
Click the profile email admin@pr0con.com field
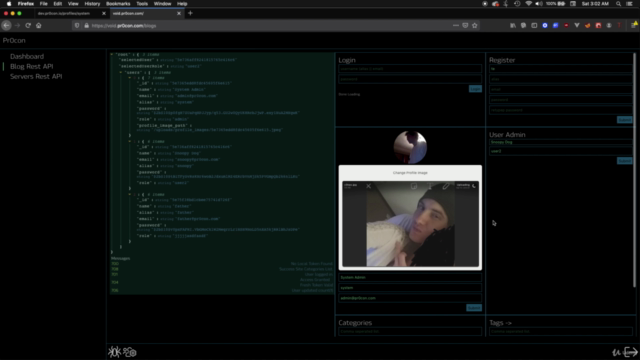tap(410, 298)
